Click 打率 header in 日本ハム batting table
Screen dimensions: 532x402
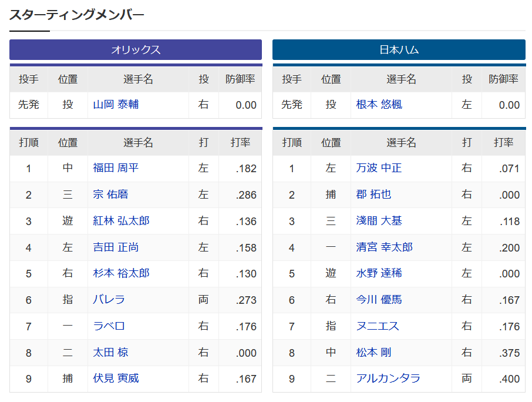click(503, 143)
